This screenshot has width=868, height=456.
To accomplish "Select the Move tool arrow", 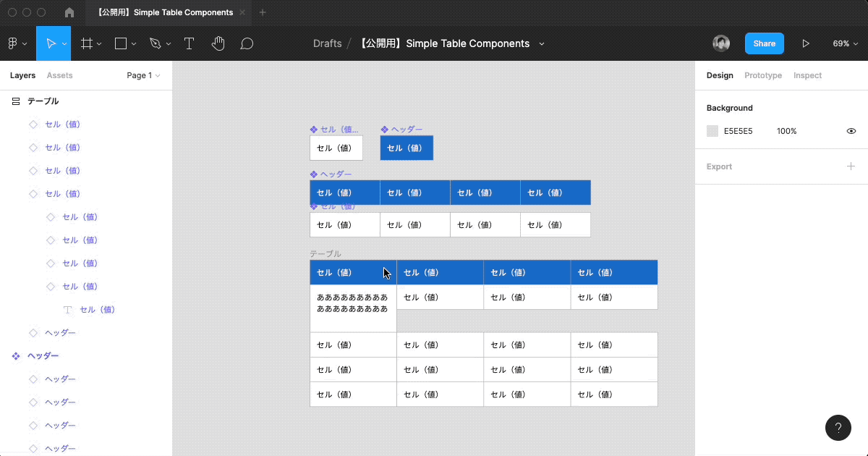I will 51,43.
